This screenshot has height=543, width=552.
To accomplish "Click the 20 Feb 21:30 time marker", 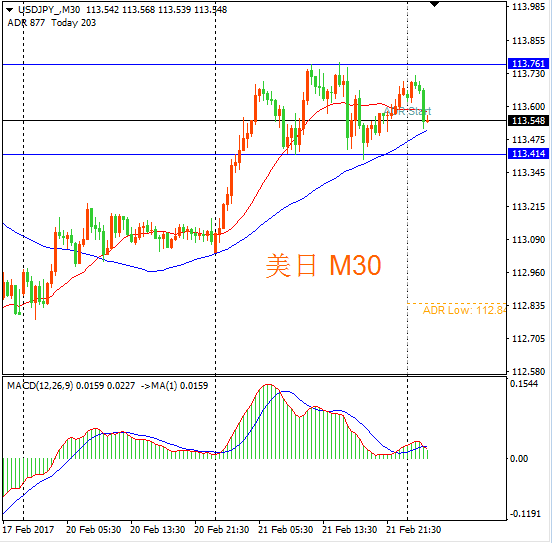I will [221, 530].
